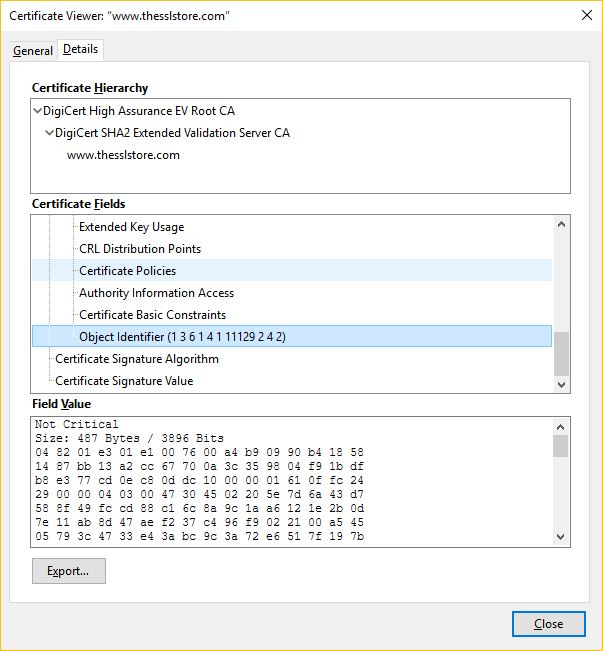Select DigiCert High Assurance EV Root CA entry
Screen dimensions: 603x651
[x=139, y=111]
